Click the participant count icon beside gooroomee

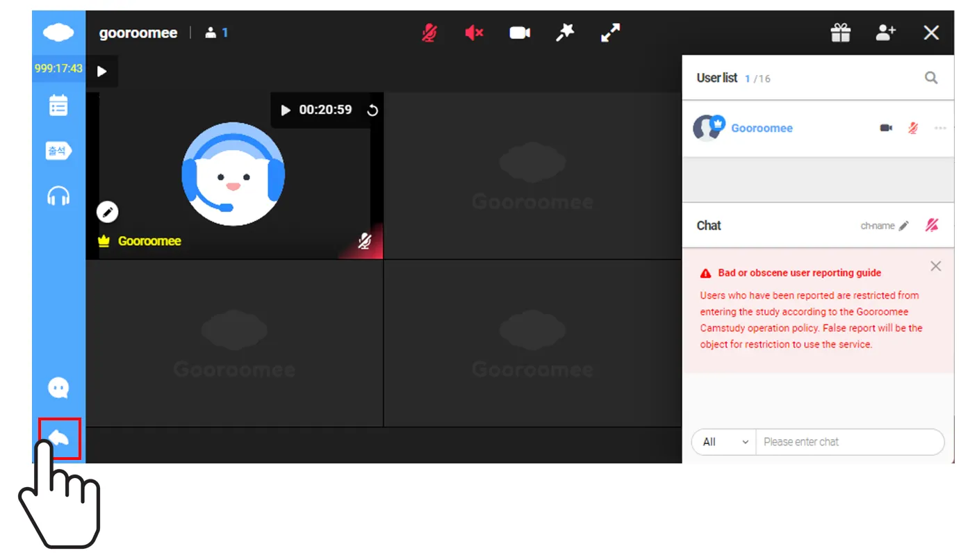coord(211,33)
